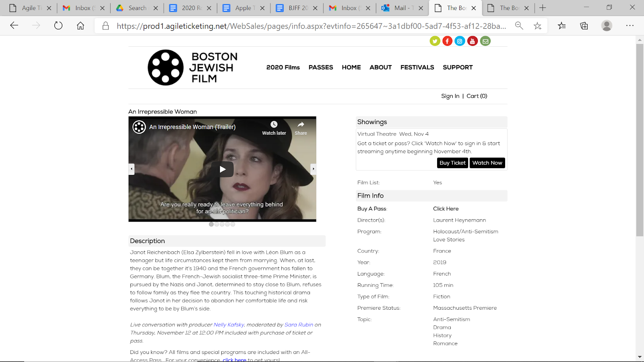Viewport: 644px width, 362px height.
Task: Click the director name 'Laurent Heynemann'
Action: 460,220
